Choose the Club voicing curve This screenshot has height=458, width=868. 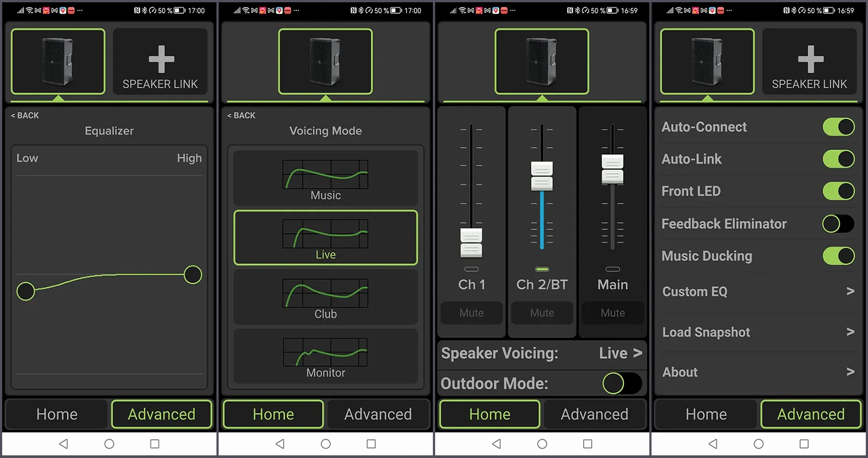(325, 293)
